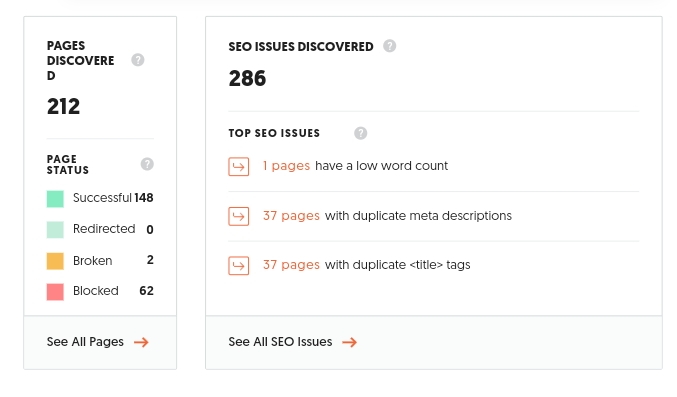Viewport: 677px width, 397px height.
Task: Open help tooltip for SEO Issues Discovered
Action: point(389,46)
